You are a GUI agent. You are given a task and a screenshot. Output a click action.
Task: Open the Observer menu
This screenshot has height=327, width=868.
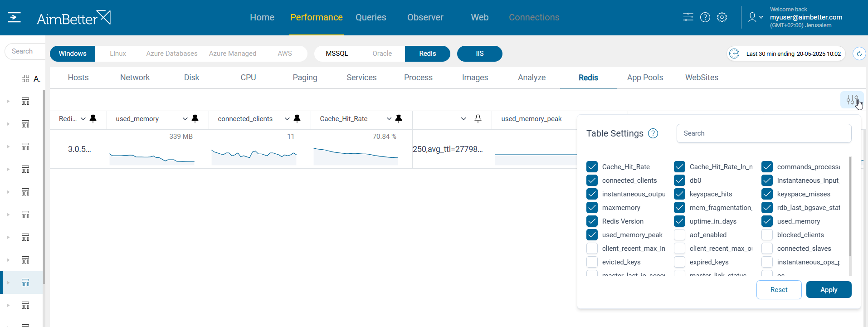click(425, 17)
